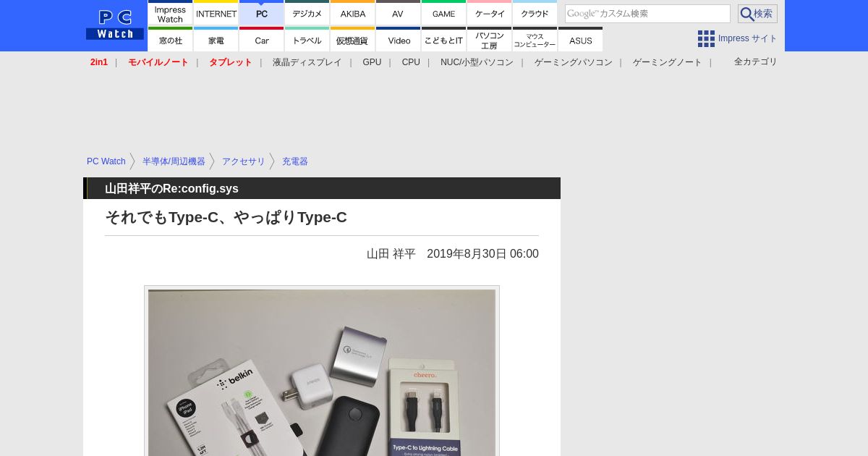Open the charger products article photo
This screenshot has height=456, width=868.
point(322,372)
